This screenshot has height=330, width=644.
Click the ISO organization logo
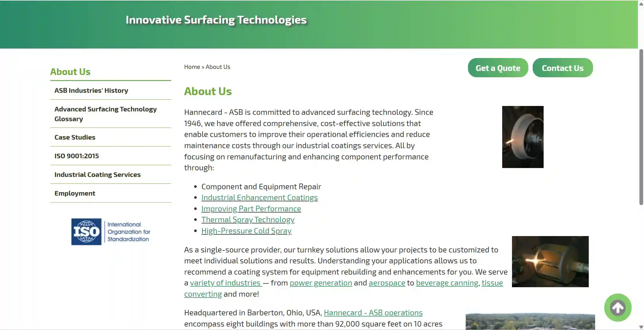(111, 232)
